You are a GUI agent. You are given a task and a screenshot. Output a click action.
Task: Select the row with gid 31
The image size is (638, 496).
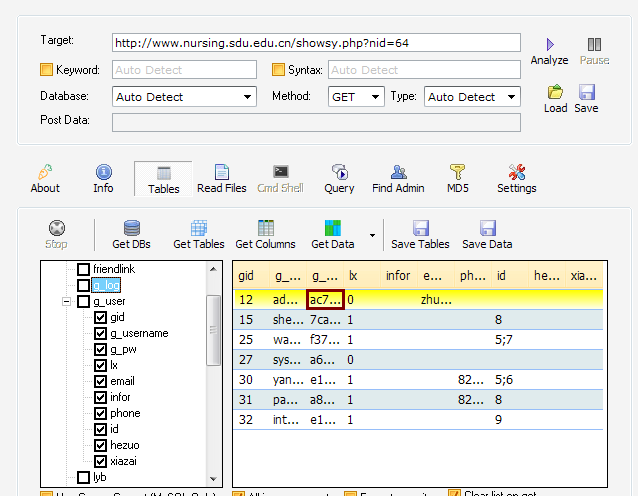418,400
